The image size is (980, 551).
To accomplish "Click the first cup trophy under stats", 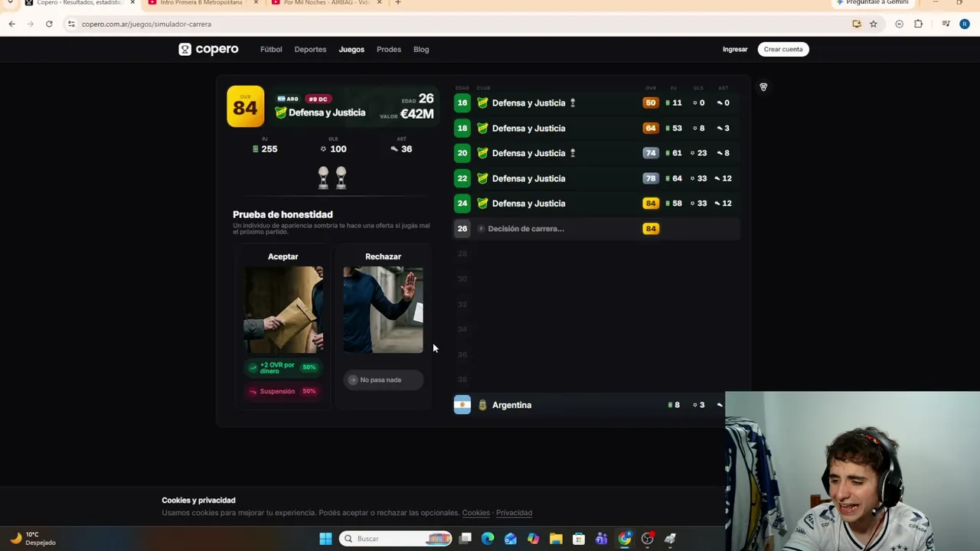I will (x=323, y=178).
